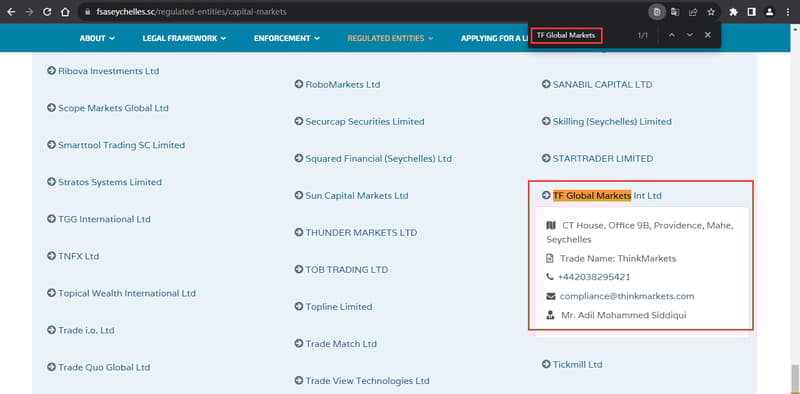This screenshot has height=394, width=800.
Task: Expand Topical Wealth International Ltd entry
Action: [x=121, y=293]
